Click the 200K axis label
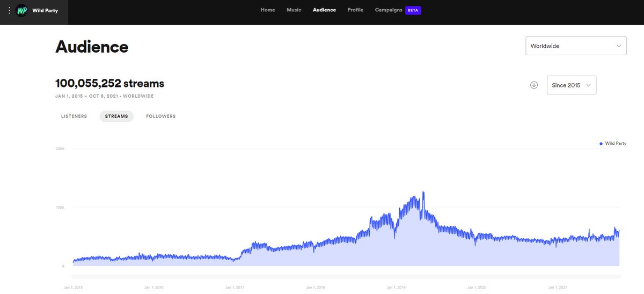The image size is (644, 294). click(x=60, y=149)
